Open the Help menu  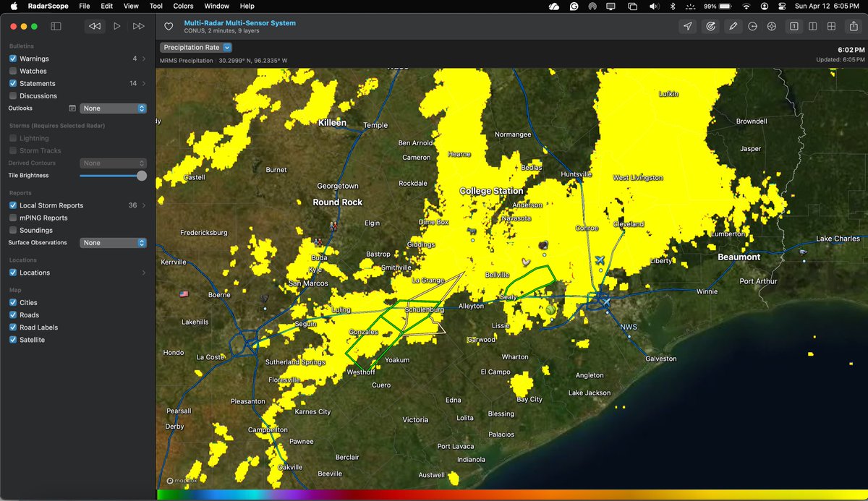tap(247, 6)
